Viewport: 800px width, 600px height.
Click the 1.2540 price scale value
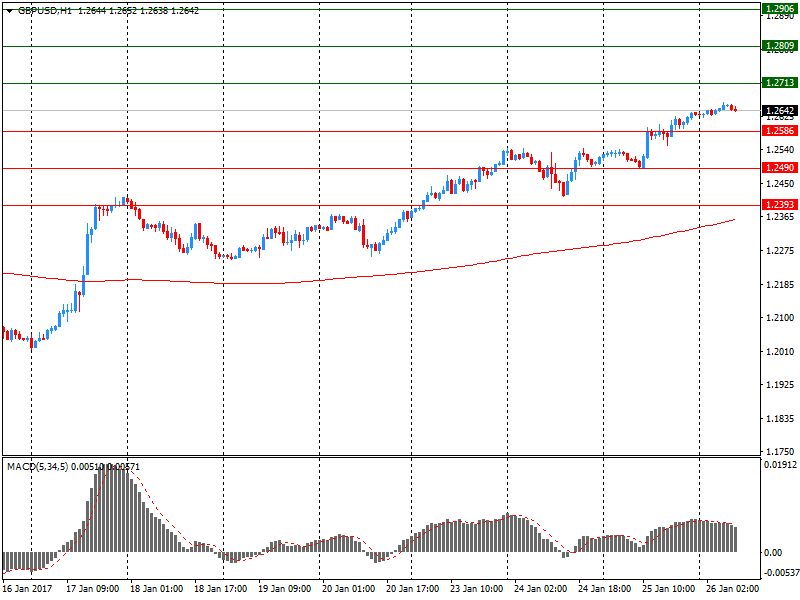click(x=780, y=149)
